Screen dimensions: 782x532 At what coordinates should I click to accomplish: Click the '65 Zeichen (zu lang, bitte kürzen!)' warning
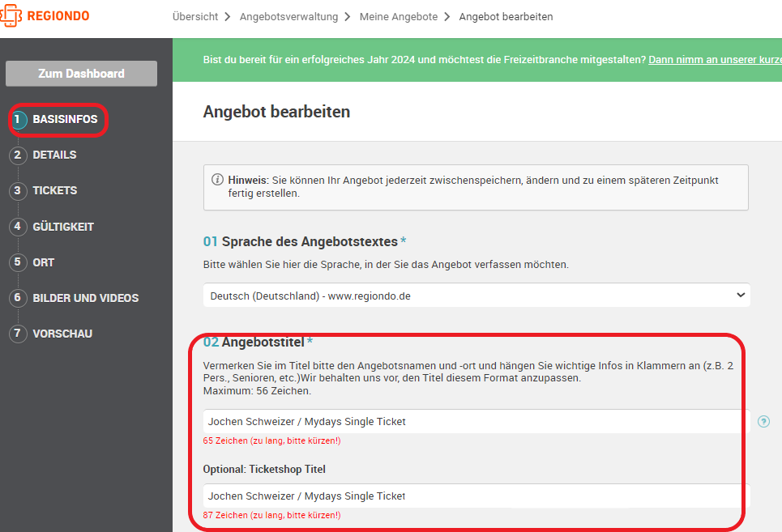point(271,440)
